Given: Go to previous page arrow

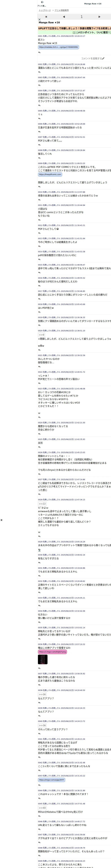Looking at the screenshot, I should point(64,16).
